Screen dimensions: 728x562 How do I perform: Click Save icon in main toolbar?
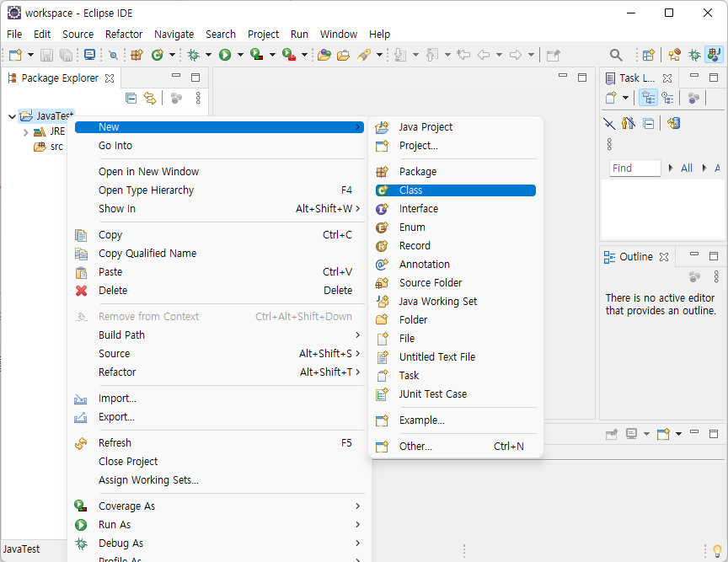46,56
